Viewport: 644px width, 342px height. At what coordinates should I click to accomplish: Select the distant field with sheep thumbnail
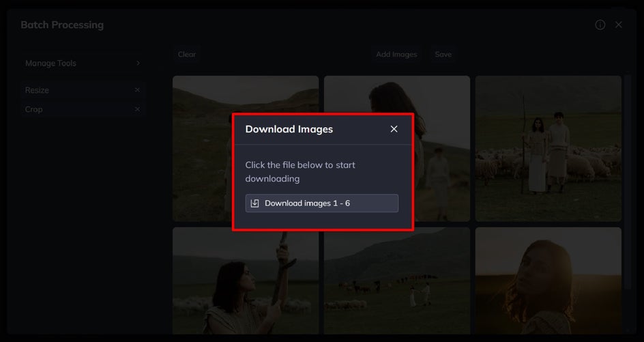coord(397,281)
